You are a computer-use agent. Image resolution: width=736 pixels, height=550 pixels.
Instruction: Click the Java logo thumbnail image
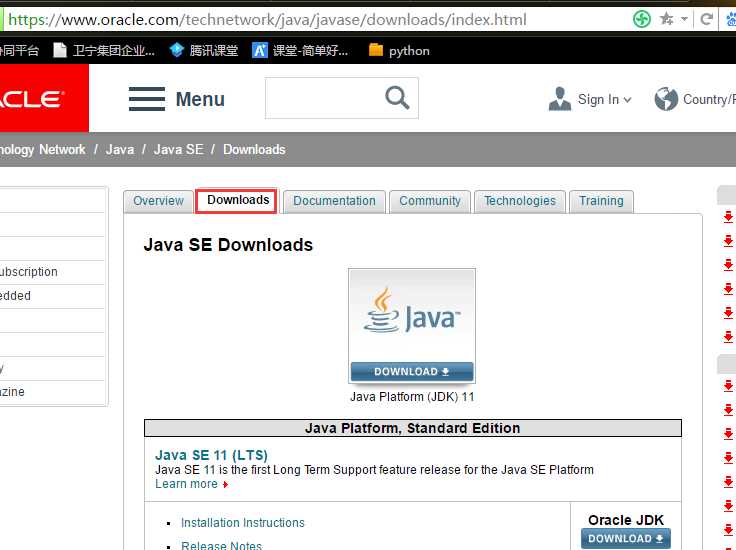tap(412, 315)
